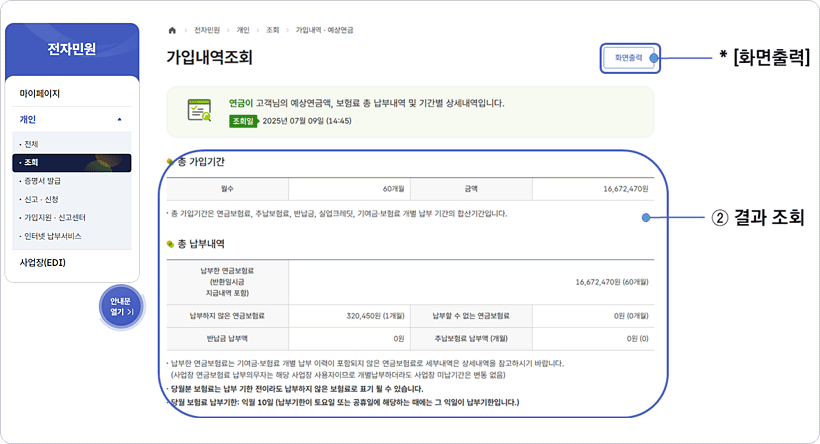The width and height of the screenshot is (820, 444).
Task: Open 조회 breadcrumb link
Action: pos(272,30)
